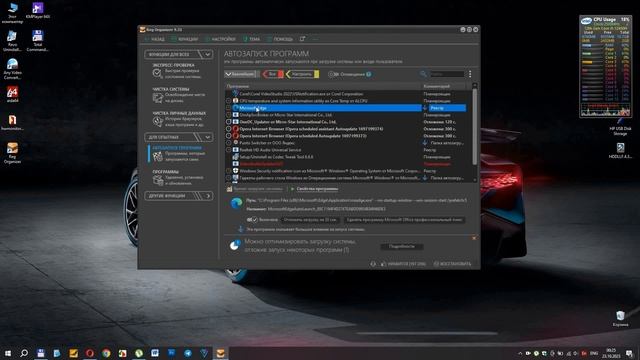This screenshot has width=640, height=360.
Task: Collapse the ФУНКЦИИ ДЛЯ ВСЕХ section
Action: pos(178,54)
